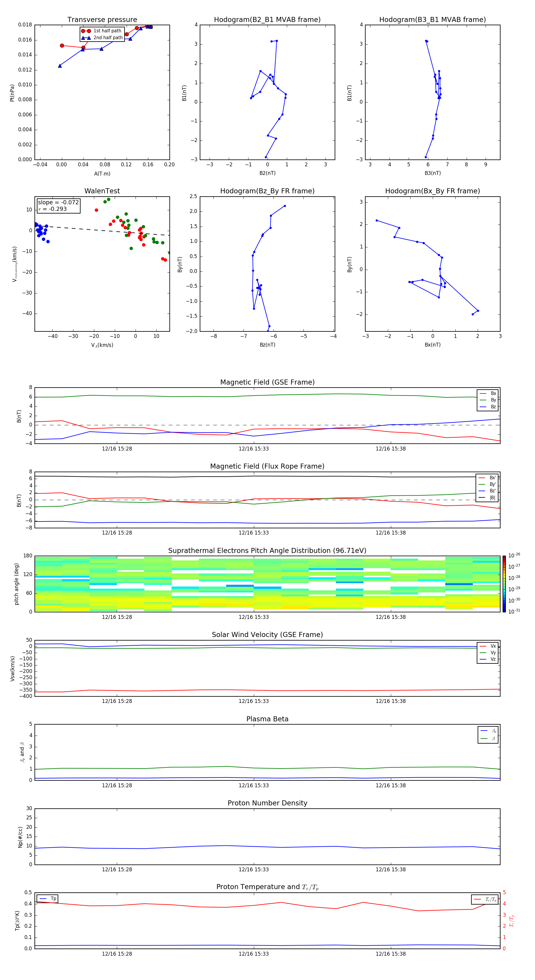Click the 'Bx(nT)' x-axis label
The width and height of the screenshot is (535, 980).
[x=432, y=345]
